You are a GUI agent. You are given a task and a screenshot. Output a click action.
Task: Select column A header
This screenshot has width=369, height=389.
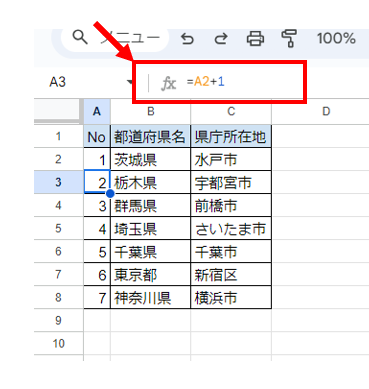[x=97, y=111]
